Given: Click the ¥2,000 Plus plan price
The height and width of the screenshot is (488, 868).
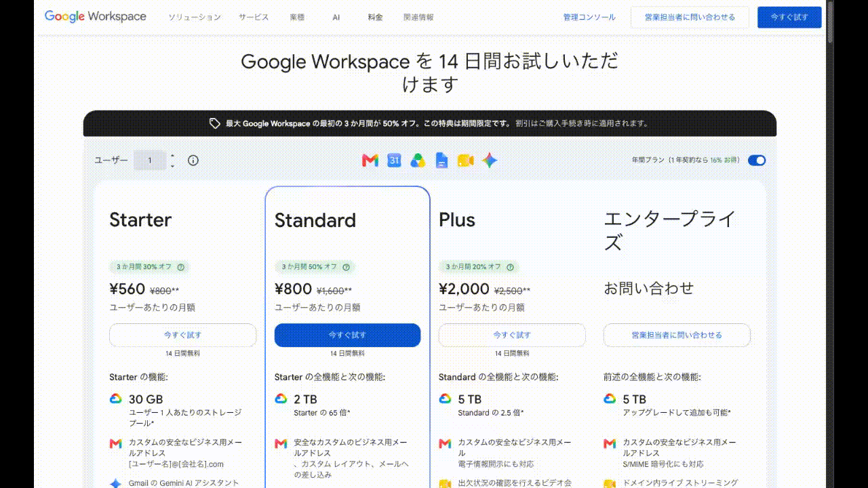Looking at the screenshot, I should click(x=465, y=289).
